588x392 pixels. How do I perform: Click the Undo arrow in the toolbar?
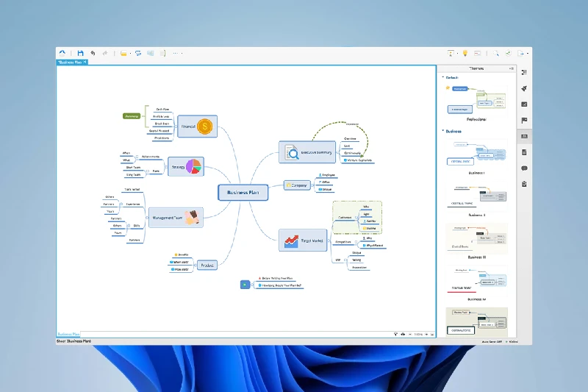(93, 53)
